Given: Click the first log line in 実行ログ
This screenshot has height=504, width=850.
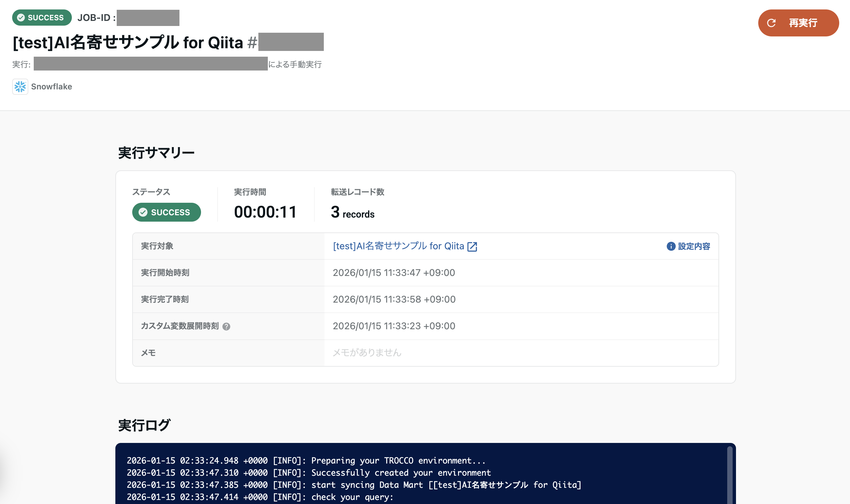Looking at the screenshot, I should pos(306,460).
